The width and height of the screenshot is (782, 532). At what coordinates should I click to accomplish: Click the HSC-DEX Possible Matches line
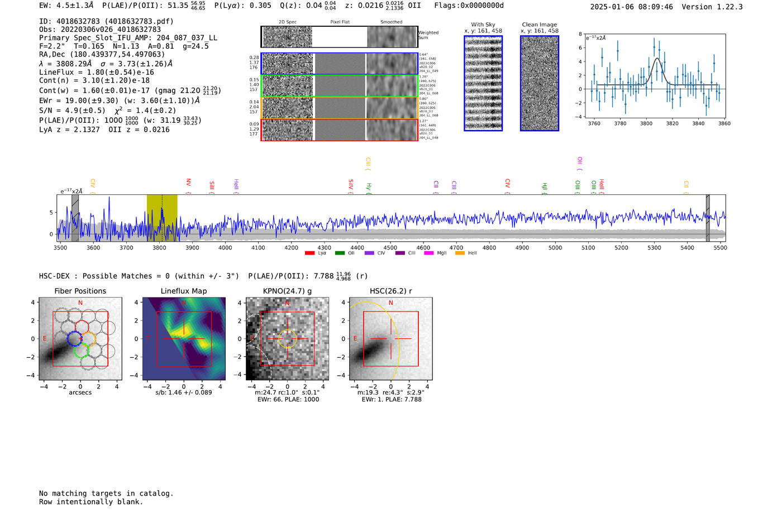point(204,276)
